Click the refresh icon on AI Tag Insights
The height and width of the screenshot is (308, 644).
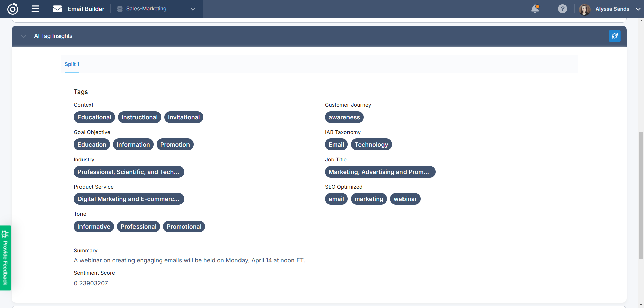coord(615,36)
